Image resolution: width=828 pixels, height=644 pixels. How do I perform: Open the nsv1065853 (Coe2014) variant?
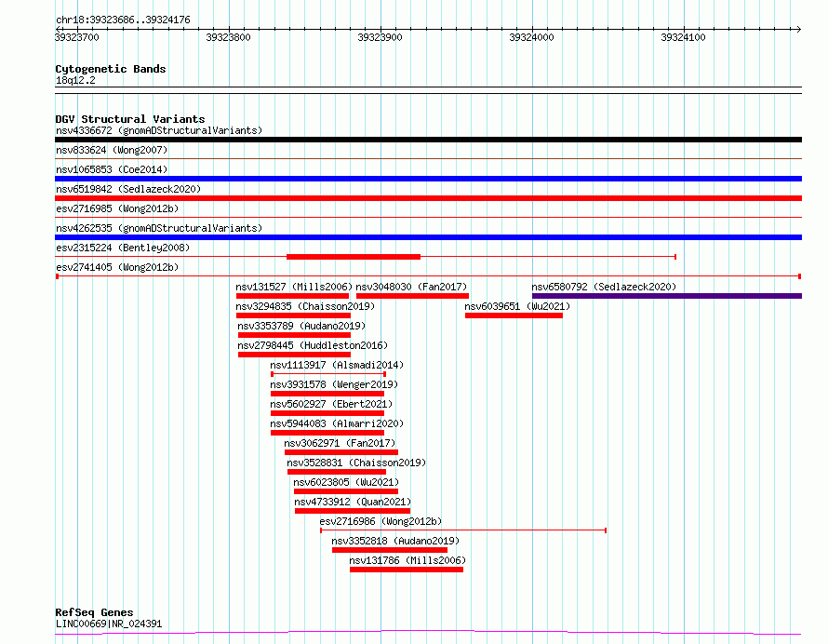coord(112,169)
